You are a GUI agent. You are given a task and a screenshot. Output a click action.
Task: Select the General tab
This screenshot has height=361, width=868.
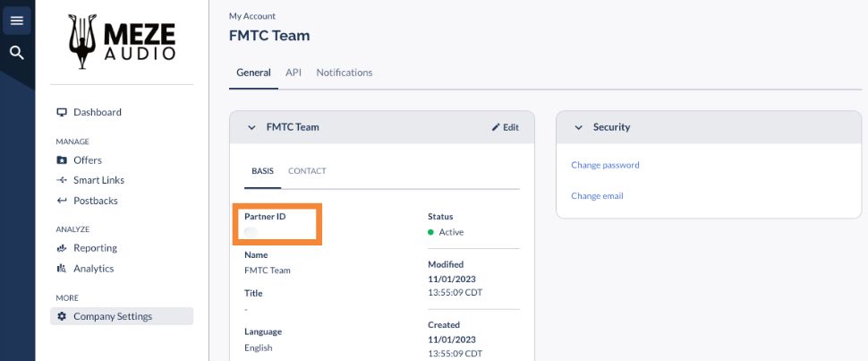point(253,73)
